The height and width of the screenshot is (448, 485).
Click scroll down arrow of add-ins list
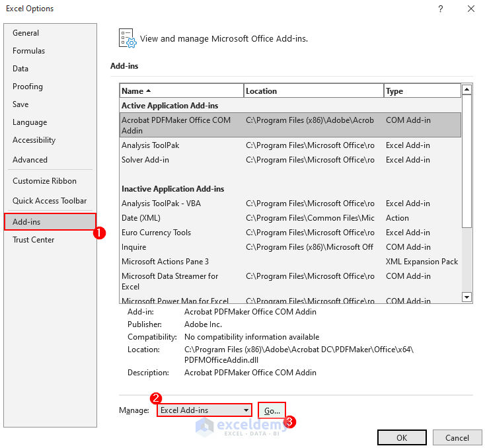[466, 297]
